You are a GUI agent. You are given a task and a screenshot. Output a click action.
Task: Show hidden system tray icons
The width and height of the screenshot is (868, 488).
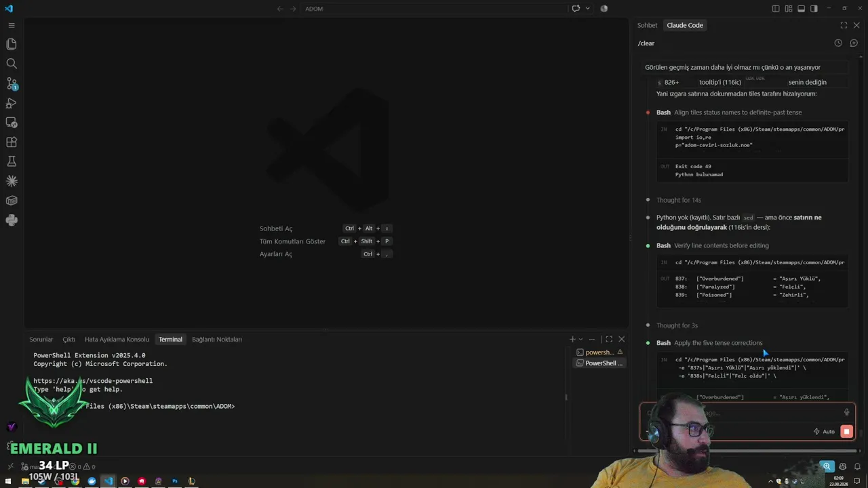tap(770, 481)
